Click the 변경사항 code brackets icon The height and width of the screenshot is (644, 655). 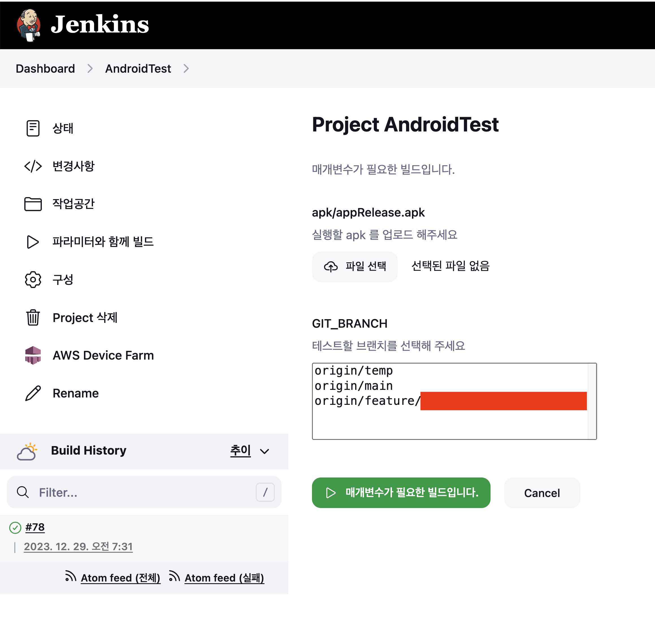coord(33,166)
